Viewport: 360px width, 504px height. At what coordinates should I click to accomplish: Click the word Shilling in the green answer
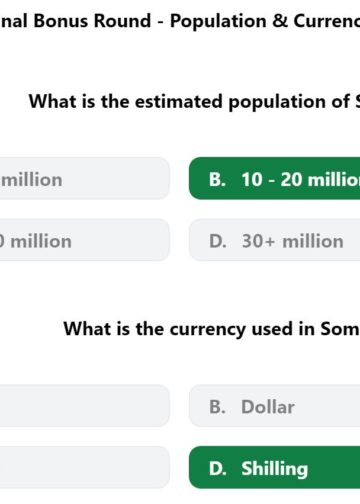coord(275,469)
